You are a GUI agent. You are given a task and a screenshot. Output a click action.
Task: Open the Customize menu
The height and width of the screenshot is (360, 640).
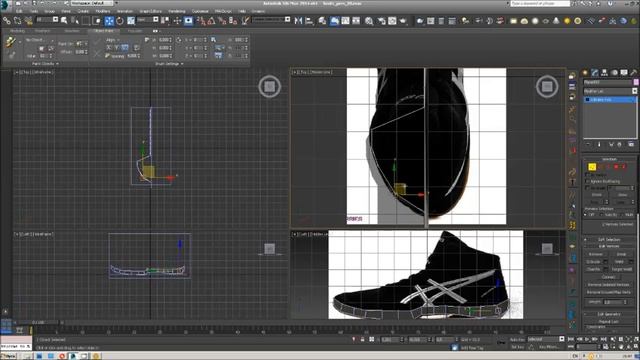click(x=200, y=11)
